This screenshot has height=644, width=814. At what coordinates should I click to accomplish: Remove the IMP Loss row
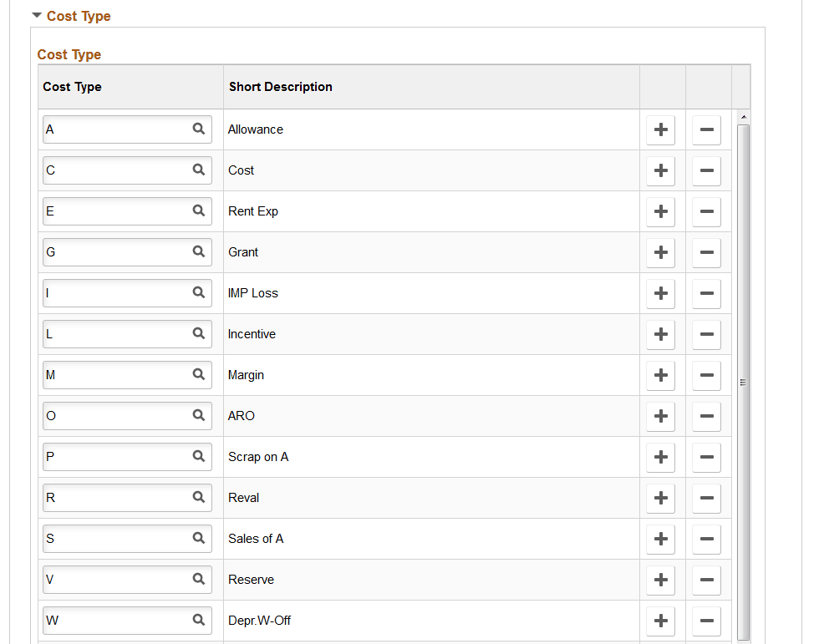coord(706,293)
